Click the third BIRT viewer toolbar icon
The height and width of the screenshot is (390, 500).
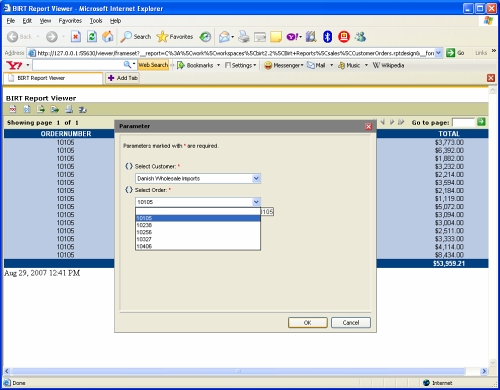tap(41, 109)
